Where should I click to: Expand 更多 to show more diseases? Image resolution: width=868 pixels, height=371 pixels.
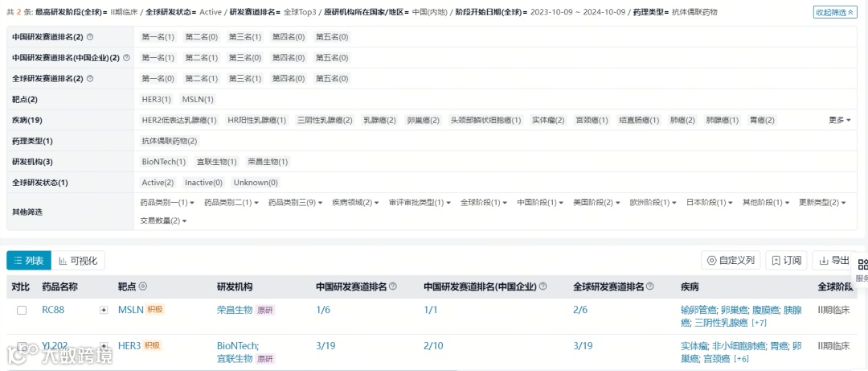coord(839,120)
